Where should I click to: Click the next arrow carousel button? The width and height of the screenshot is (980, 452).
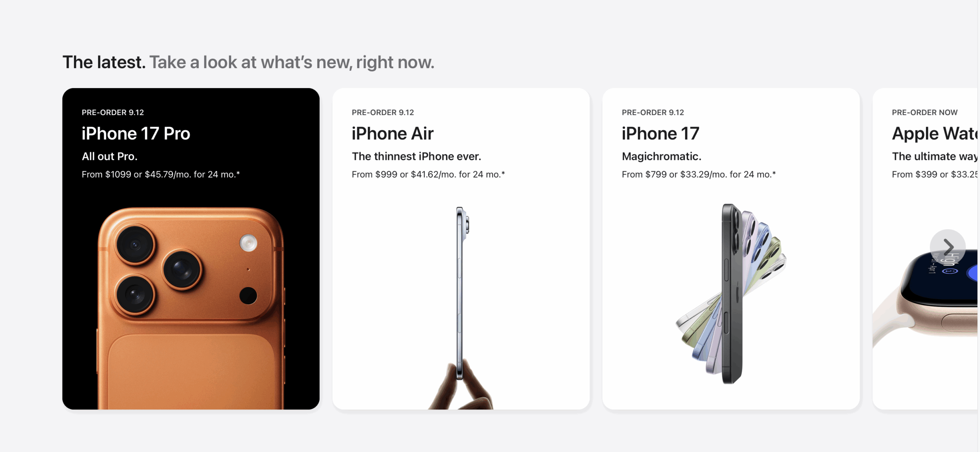point(947,247)
